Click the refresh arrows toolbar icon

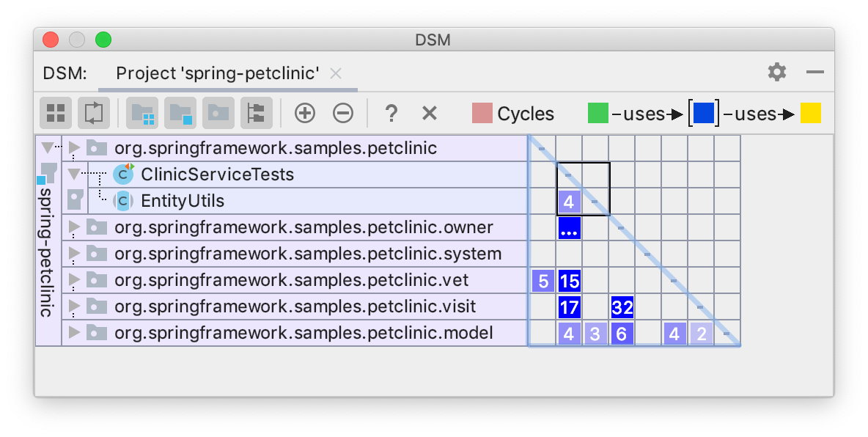[x=94, y=113]
